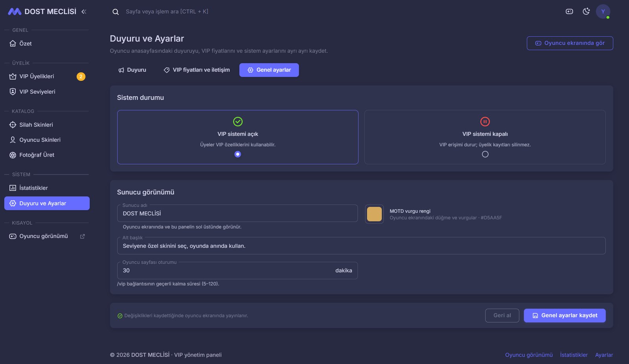
Task: Open İstatistikler in sidebar
Action: click(47, 188)
